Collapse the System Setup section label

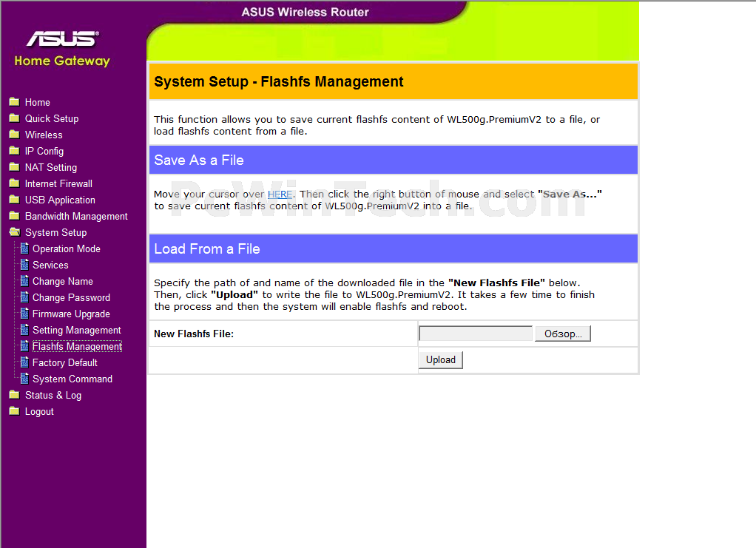(x=56, y=233)
